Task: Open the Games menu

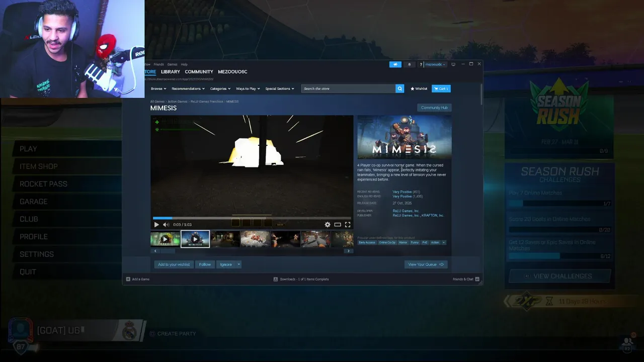Action: coord(172,64)
